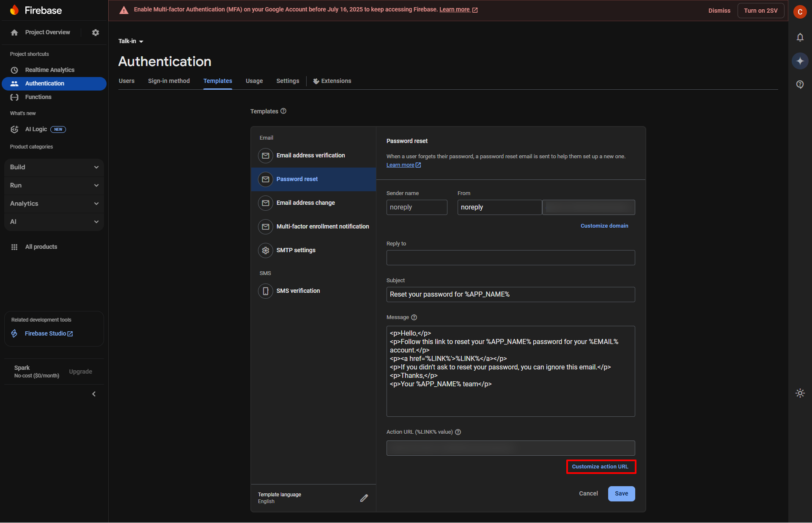The image size is (812, 523).
Task: Switch to the Users tab
Action: [126, 81]
